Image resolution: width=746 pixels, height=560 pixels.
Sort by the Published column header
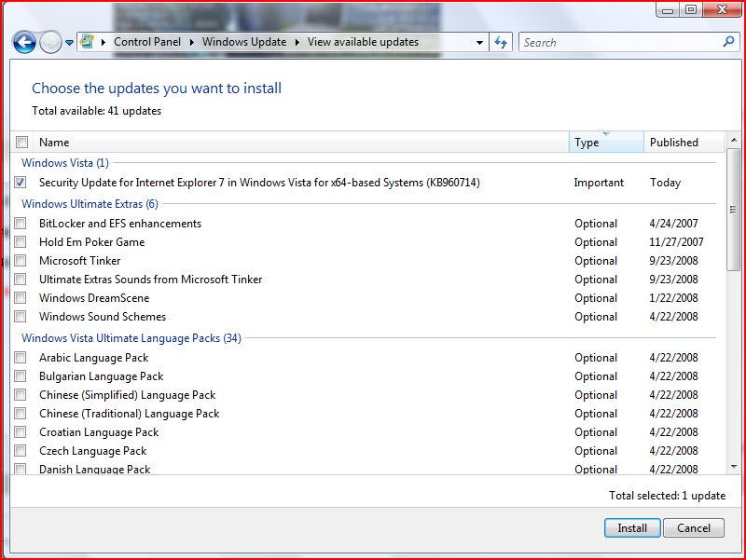click(684, 143)
